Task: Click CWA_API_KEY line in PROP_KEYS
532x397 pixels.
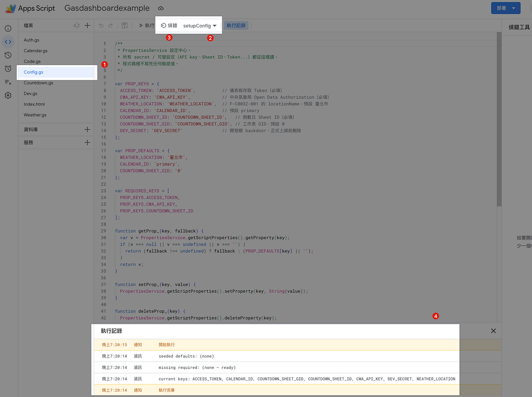Action: point(224,97)
